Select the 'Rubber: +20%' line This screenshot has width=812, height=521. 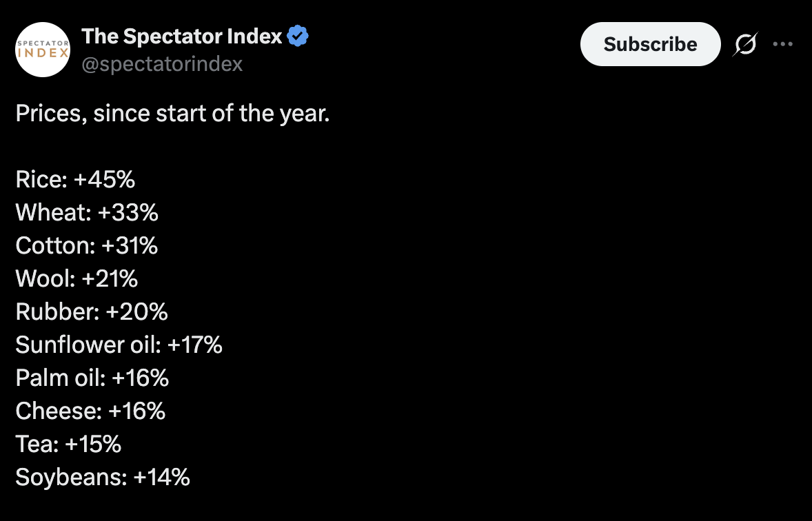(x=92, y=311)
